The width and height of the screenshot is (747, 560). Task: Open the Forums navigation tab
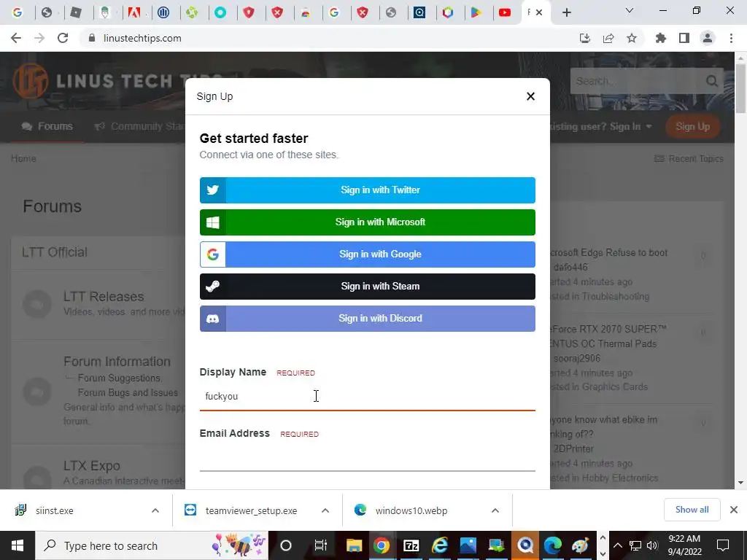tap(47, 126)
